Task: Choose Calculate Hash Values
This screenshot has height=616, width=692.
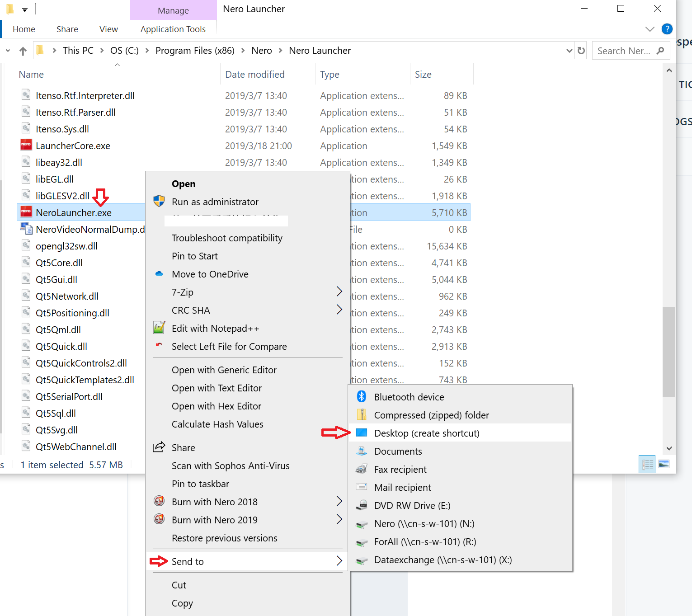Action: click(x=217, y=424)
